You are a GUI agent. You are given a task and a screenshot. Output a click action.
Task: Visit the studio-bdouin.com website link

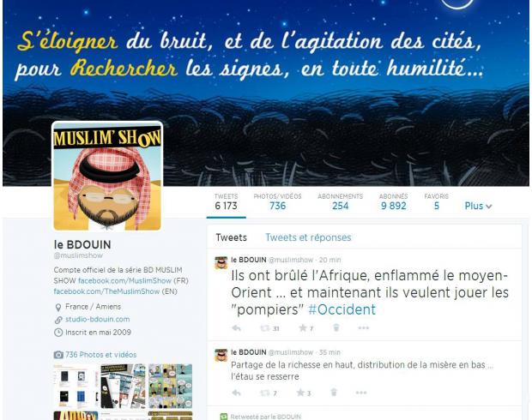coord(97,320)
